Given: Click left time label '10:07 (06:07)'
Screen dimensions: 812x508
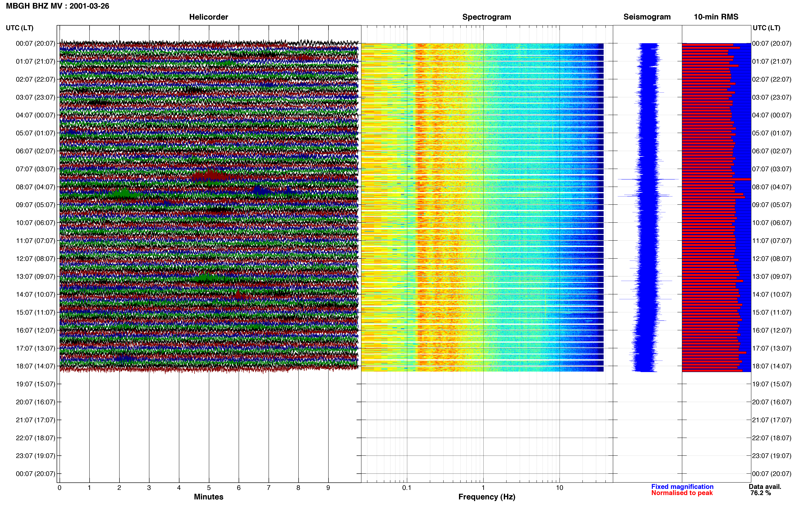Looking at the screenshot, I should point(36,223).
